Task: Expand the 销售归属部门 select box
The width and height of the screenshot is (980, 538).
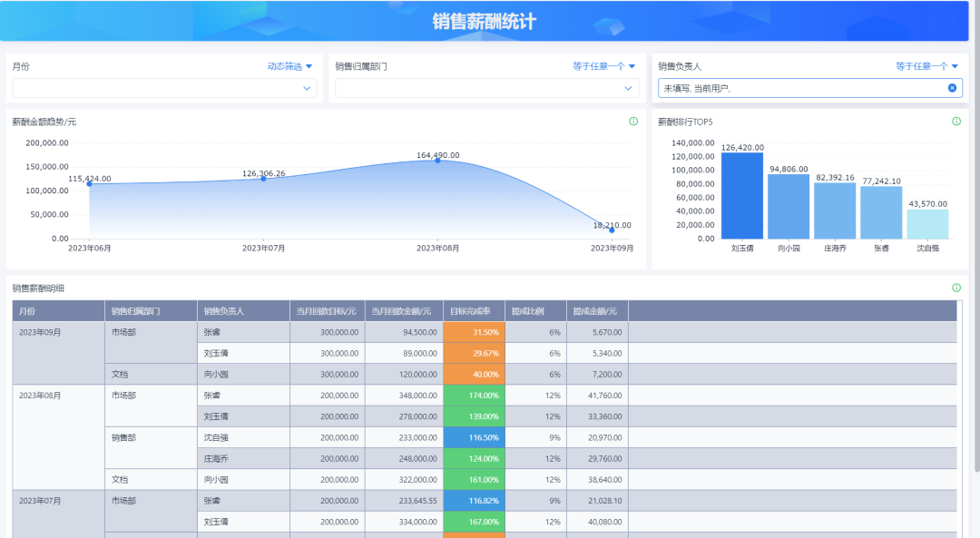Action: 487,88
